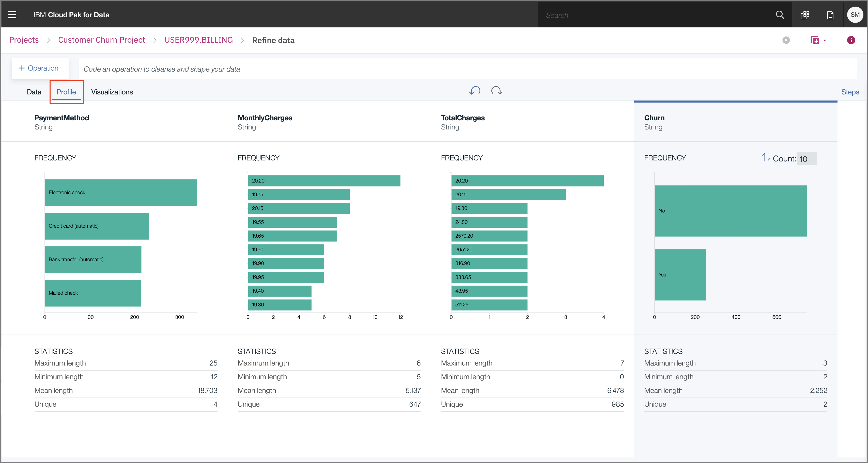Select the TotalCharges column header
Image resolution: width=868 pixels, height=463 pixels.
pos(463,118)
